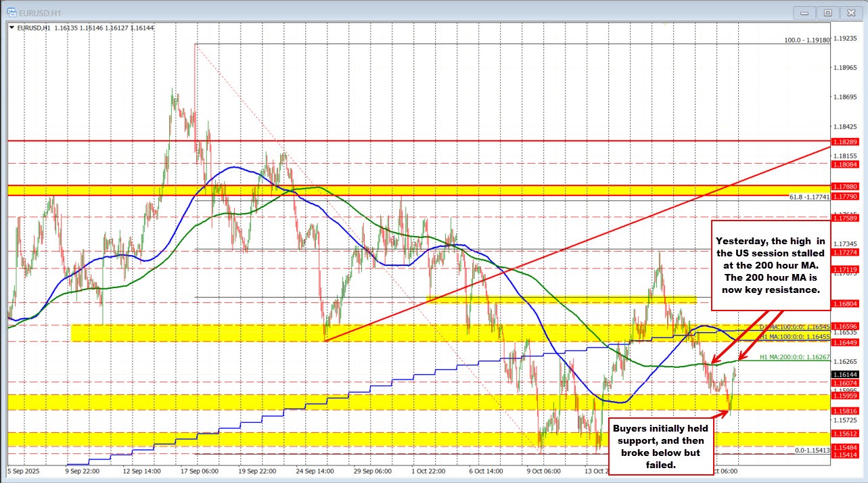Click the 1.16804 price level label

(845, 304)
